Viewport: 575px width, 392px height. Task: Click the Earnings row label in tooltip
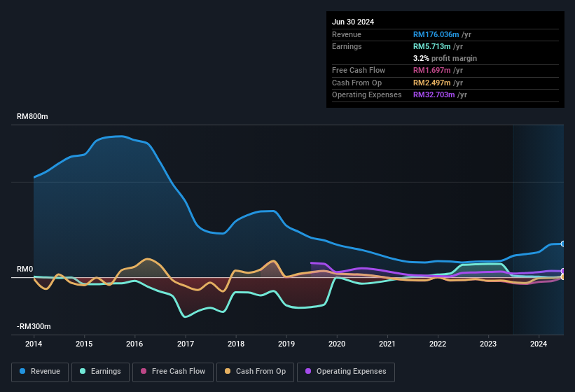(x=347, y=46)
